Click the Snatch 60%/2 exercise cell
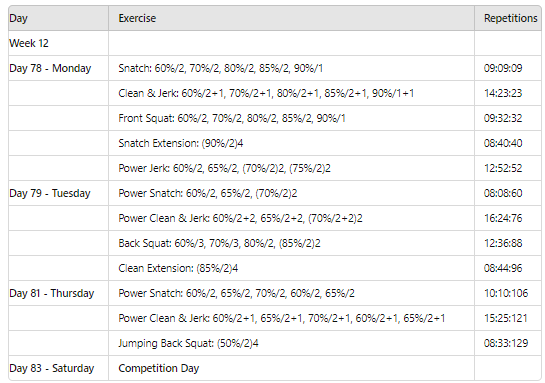The width and height of the screenshot is (545, 383). (x=291, y=68)
